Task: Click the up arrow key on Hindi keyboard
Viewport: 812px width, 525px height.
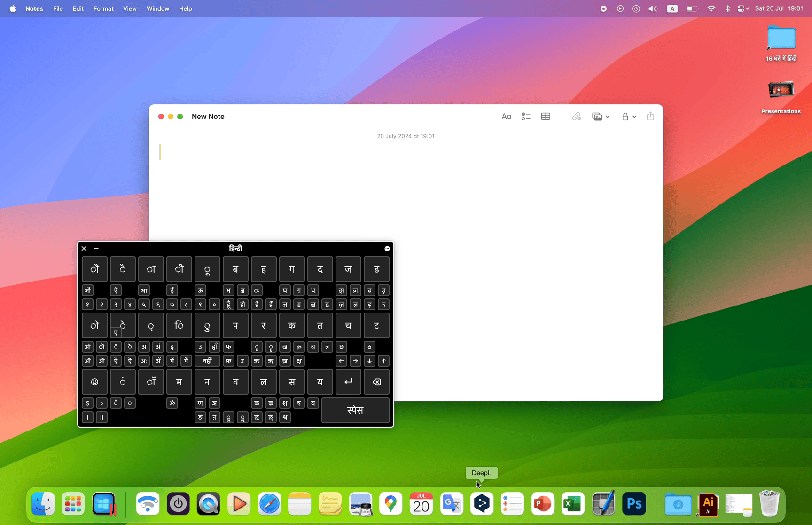Action: pos(383,361)
